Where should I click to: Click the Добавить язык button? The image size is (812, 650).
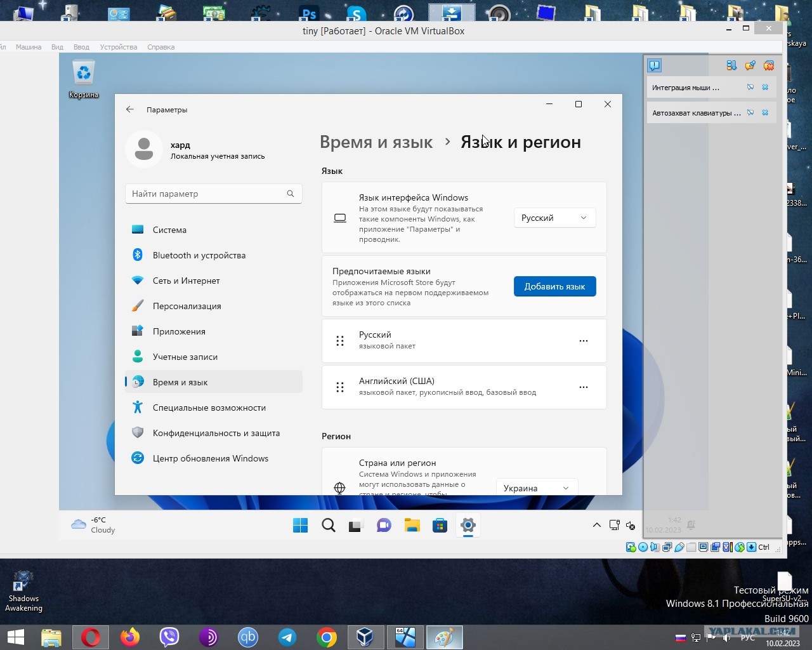pyautogui.click(x=554, y=286)
